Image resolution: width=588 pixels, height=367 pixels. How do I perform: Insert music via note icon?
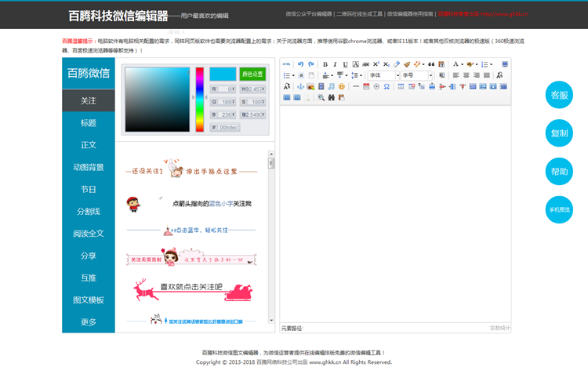(331, 86)
